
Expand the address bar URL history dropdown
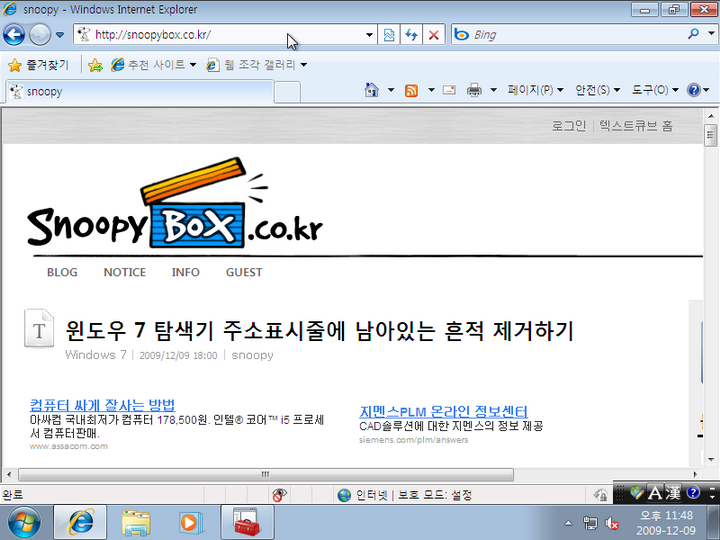[x=369, y=35]
